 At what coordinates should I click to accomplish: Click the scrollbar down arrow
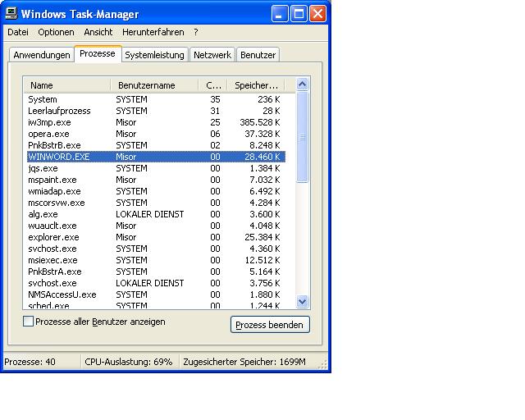coord(303,301)
